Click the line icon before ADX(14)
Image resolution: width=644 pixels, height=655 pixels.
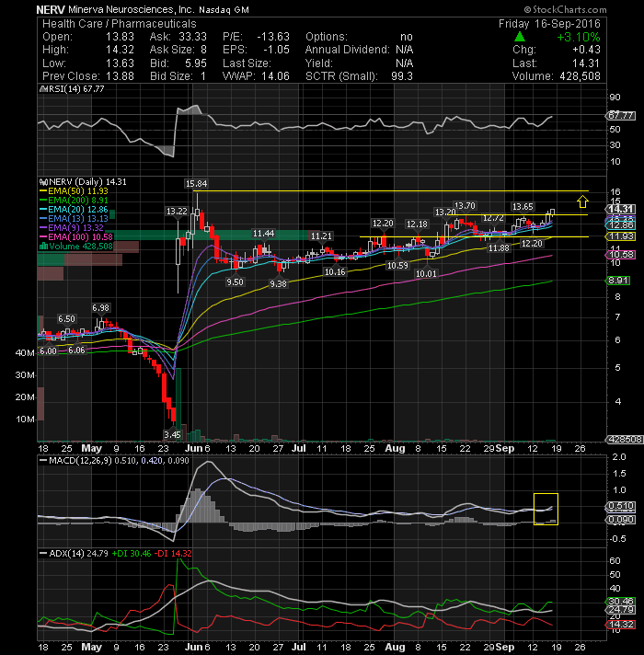[x=43, y=553]
